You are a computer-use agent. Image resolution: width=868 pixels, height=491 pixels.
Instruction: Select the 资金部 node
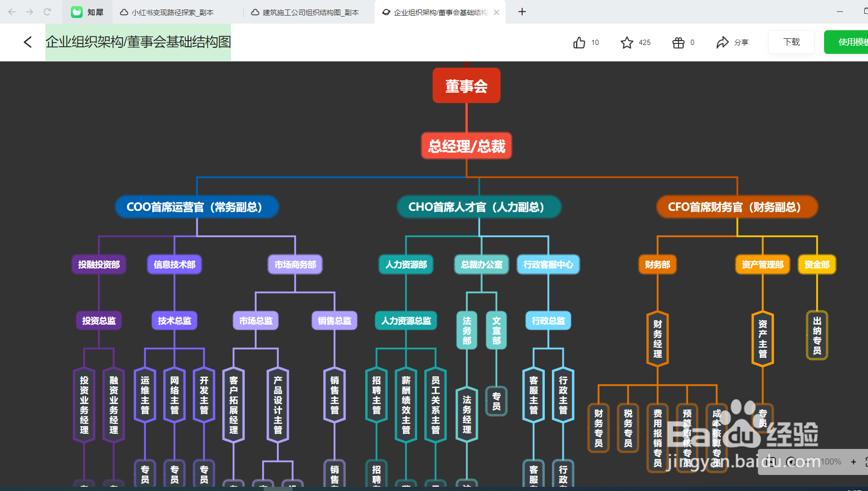pos(817,264)
